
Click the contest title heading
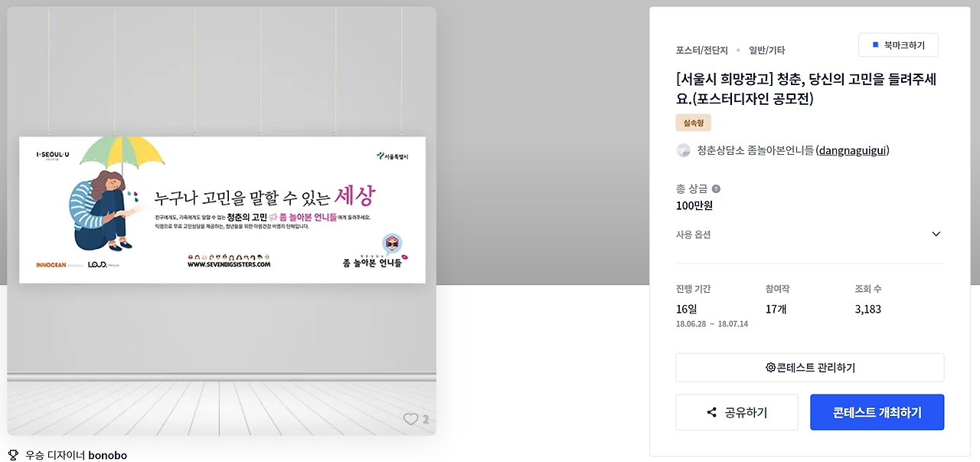pyautogui.click(x=806, y=89)
